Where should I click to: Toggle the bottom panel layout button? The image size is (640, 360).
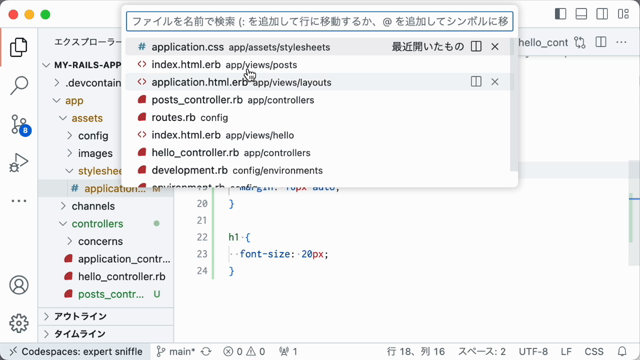(x=581, y=14)
